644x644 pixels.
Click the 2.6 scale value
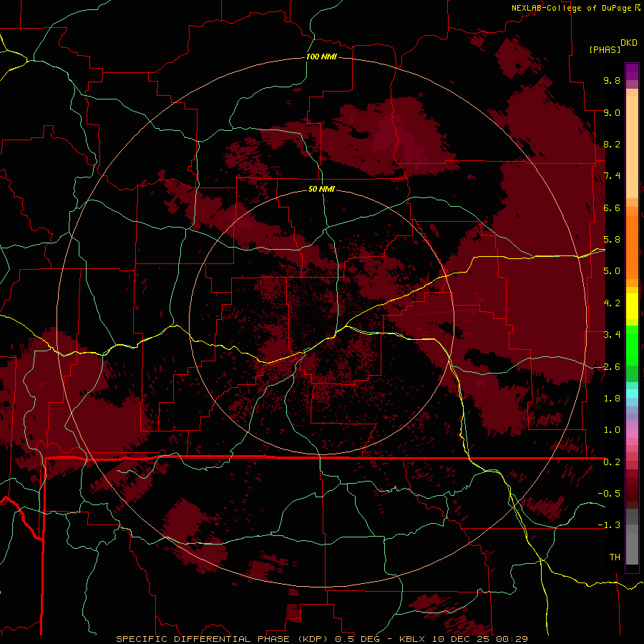click(612, 367)
